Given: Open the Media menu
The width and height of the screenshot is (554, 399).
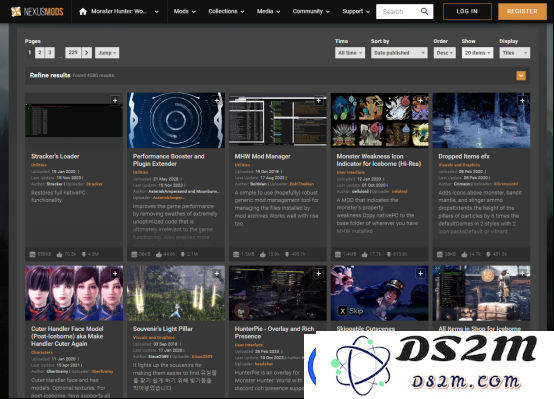Looking at the screenshot, I should click(x=269, y=11).
